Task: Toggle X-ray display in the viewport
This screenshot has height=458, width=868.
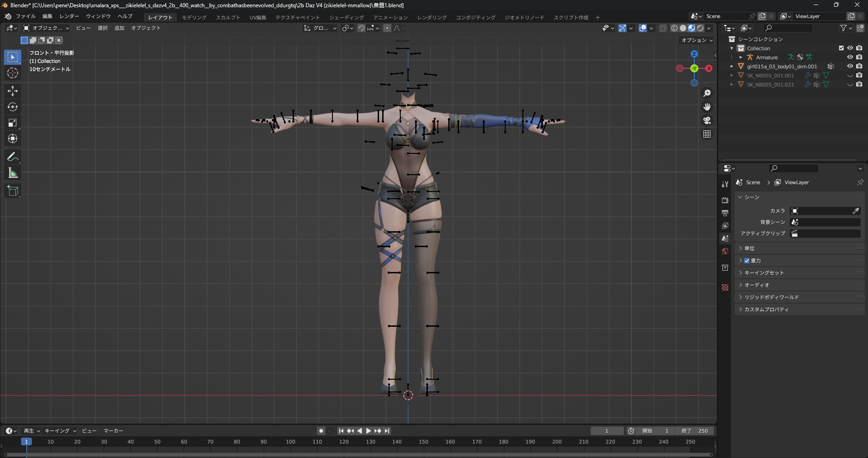Action: point(663,28)
